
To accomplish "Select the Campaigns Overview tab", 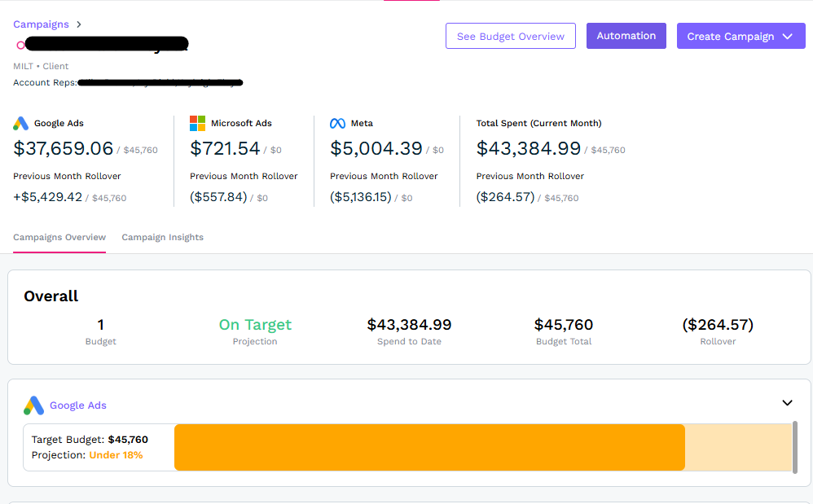I will pos(59,237).
